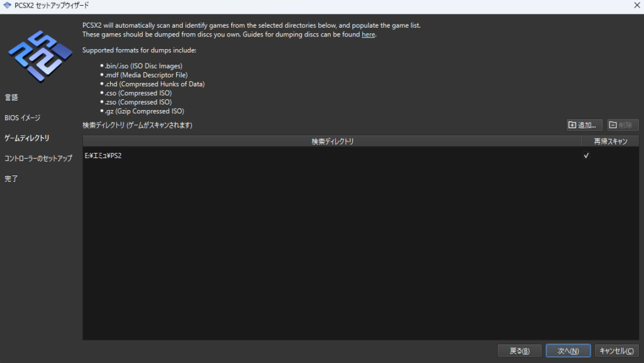644x363 pixels.
Task: Click the '.chd (Compressed Hunks of Data)' text
Action: (155, 84)
